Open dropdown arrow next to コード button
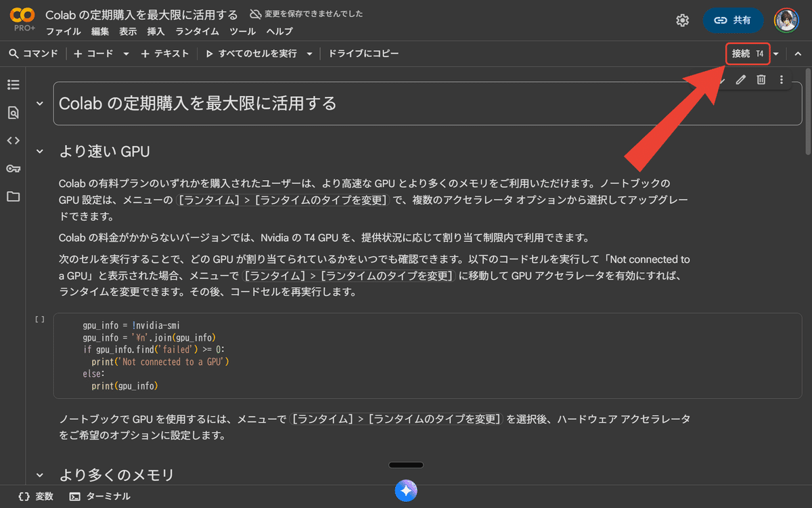 point(126,54)
